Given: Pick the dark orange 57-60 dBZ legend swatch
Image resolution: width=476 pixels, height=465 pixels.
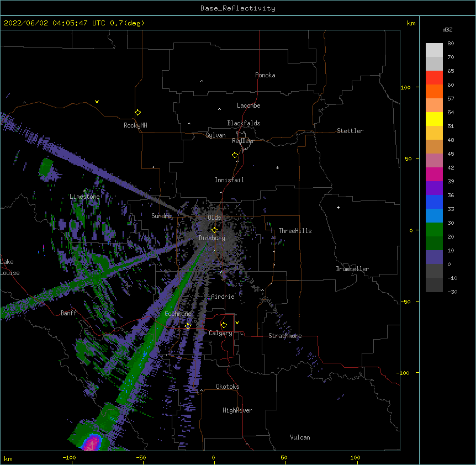Looking at the screenshot, I should [434, 91].
